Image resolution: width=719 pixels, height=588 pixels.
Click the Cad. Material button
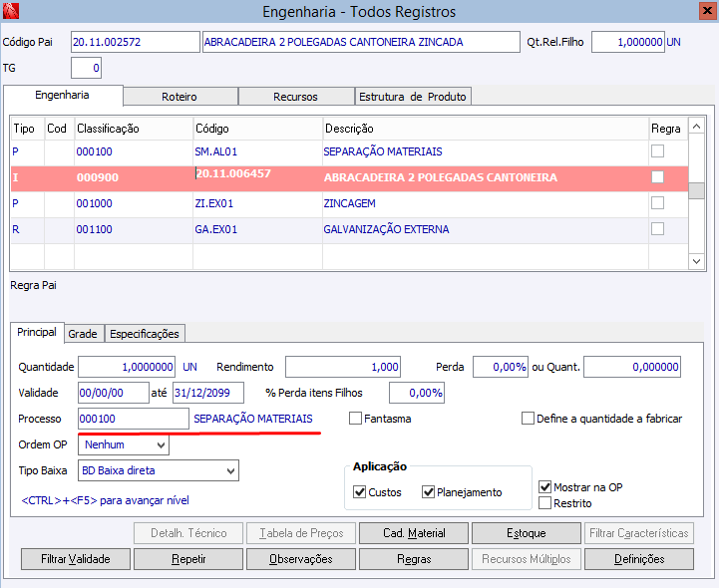(414, 533)
